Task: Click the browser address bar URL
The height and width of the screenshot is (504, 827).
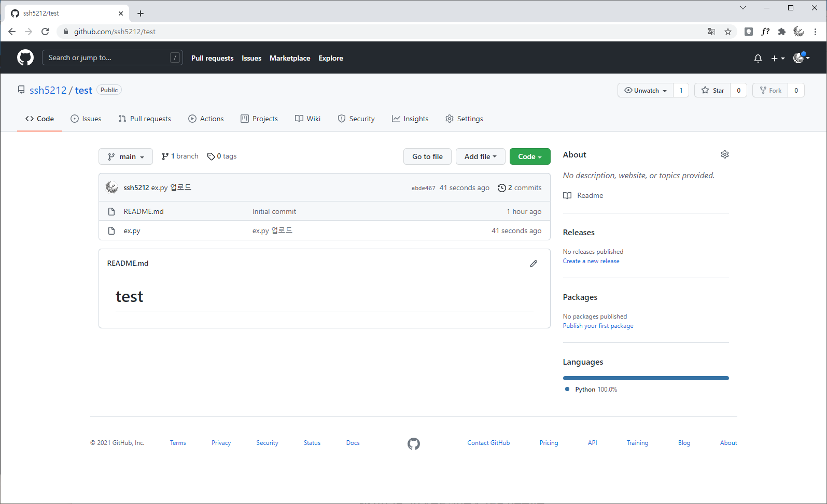Action: pyautogui.click(x=115, y=32)
